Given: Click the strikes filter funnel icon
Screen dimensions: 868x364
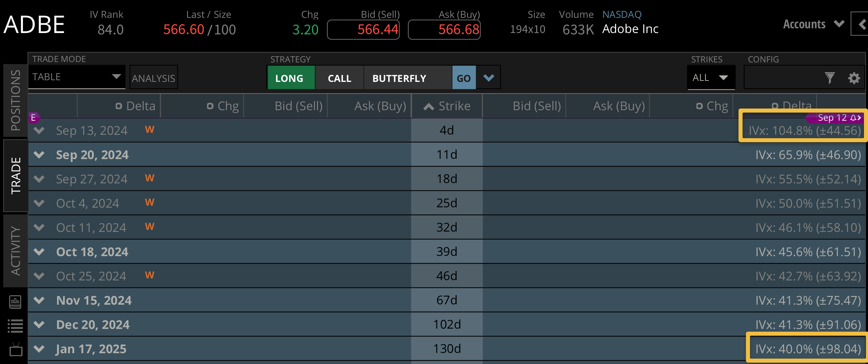Looking at the screenshot, I should tap(829, 78).
